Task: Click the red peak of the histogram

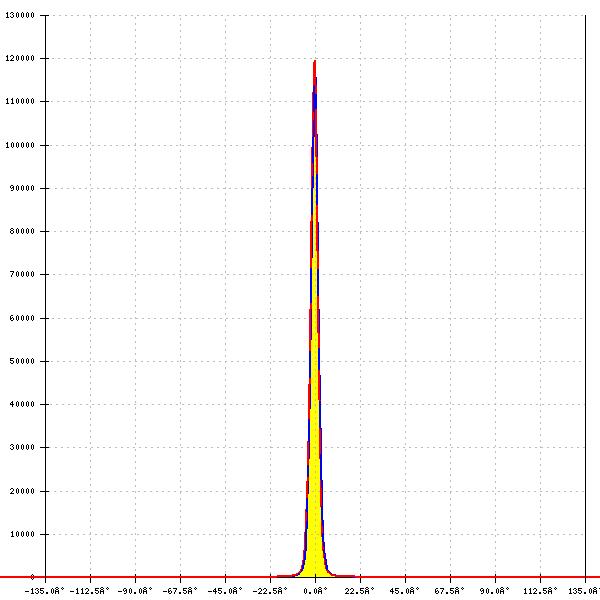Action: pyautogui.click(x=315, y=63)
